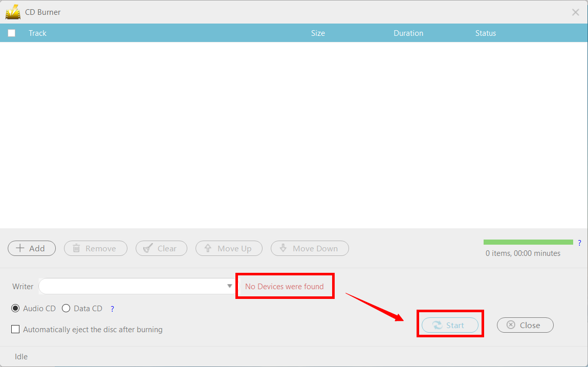Click the broom icon on Clear button
This screenshot has width=588, height=367.
click(x=148, y=248)
